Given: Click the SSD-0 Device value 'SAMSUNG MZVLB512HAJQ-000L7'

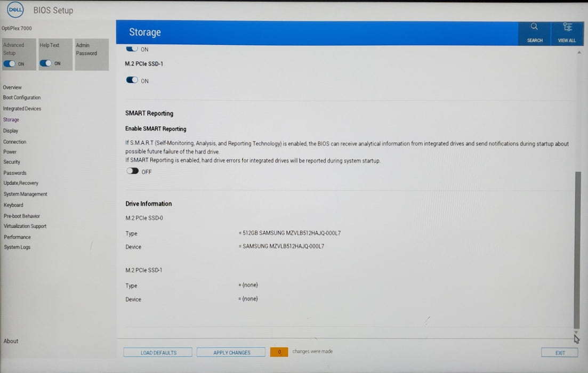Looking at the screenshot, I should click(283, 246).
